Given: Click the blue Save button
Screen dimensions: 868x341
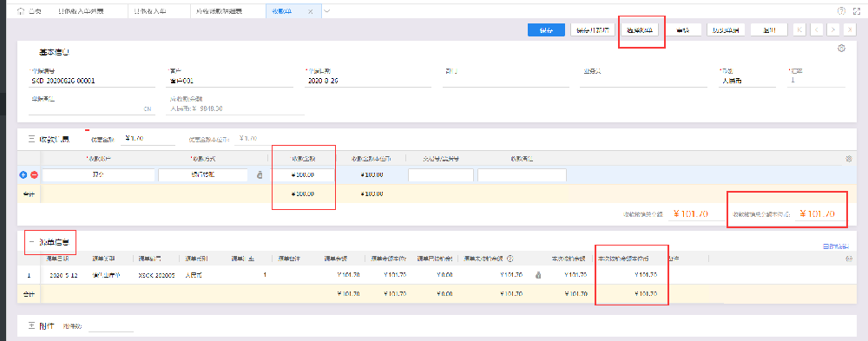Looking at the screenshot, I should pyautogui.click(x=546, y=30).
